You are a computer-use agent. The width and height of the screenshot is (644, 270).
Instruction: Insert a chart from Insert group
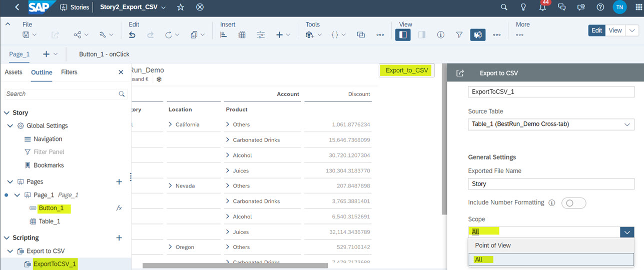coord(224,34)
